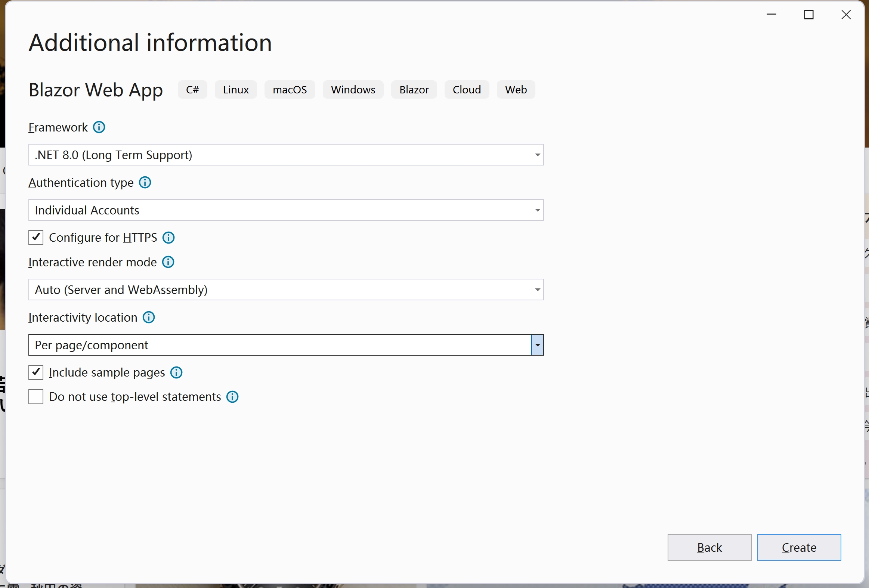The height and width of the screenshot is (588, 869).
Task: Expand the Interactivity location dropdown arrow
Action: click(x=537, y=345)
